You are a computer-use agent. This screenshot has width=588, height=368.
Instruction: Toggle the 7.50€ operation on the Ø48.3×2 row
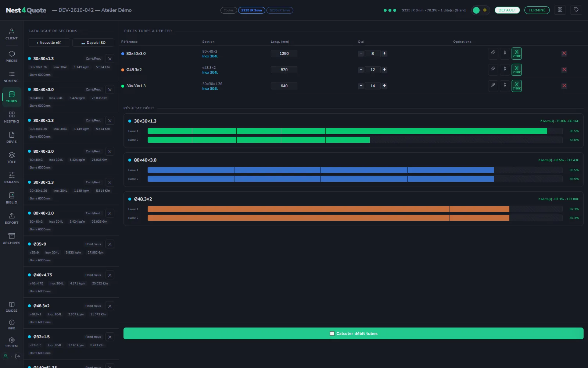click(517, 70)
